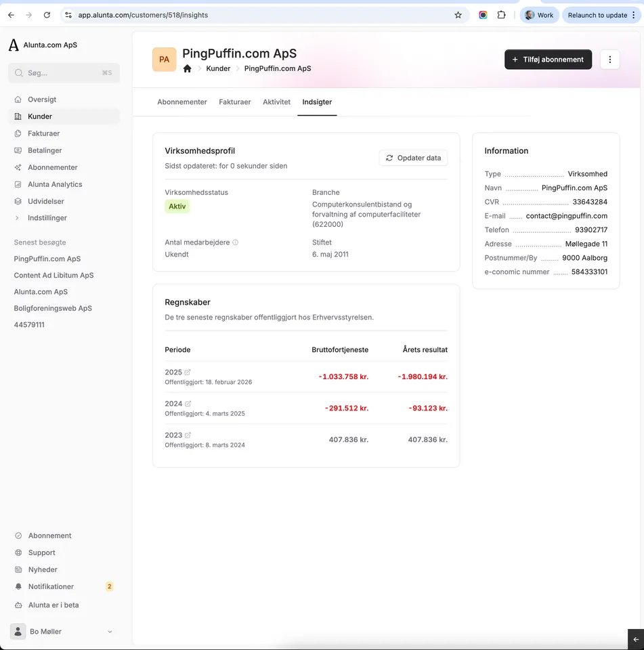Switch to the Abonnementer tab
644x650 pixels.
tap(182, 102)
